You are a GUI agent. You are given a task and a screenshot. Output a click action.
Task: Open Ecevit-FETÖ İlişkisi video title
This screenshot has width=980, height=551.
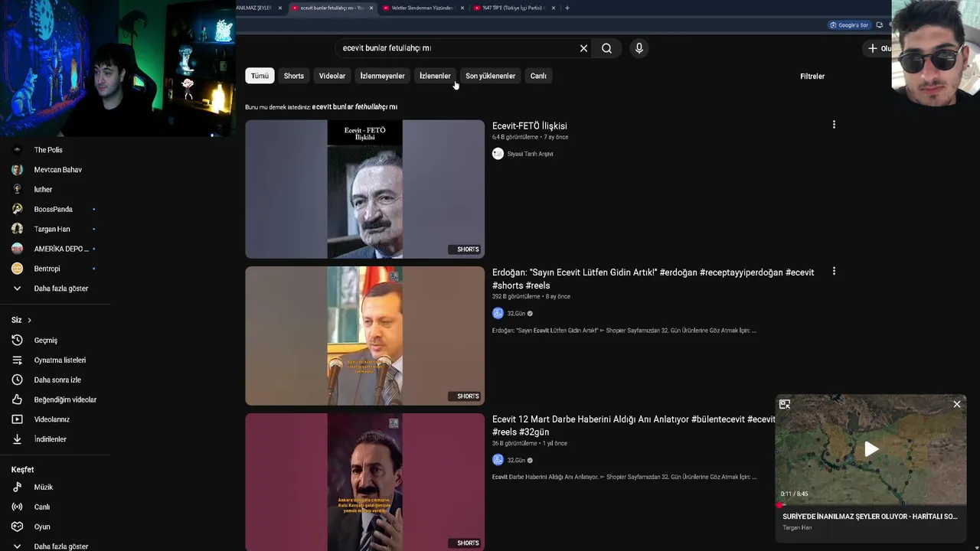pos(530,126)
